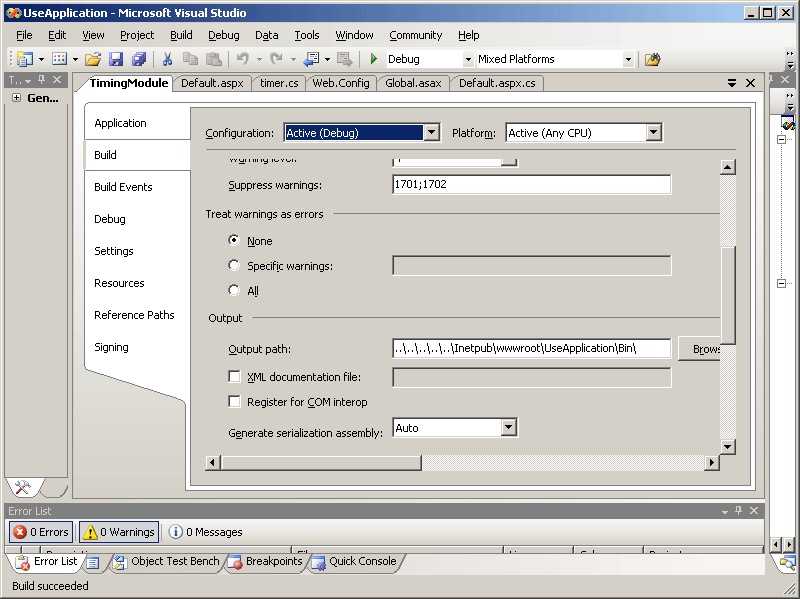Open the Configuration dropdown
The image size is (800, 599).
pos(431,133)
